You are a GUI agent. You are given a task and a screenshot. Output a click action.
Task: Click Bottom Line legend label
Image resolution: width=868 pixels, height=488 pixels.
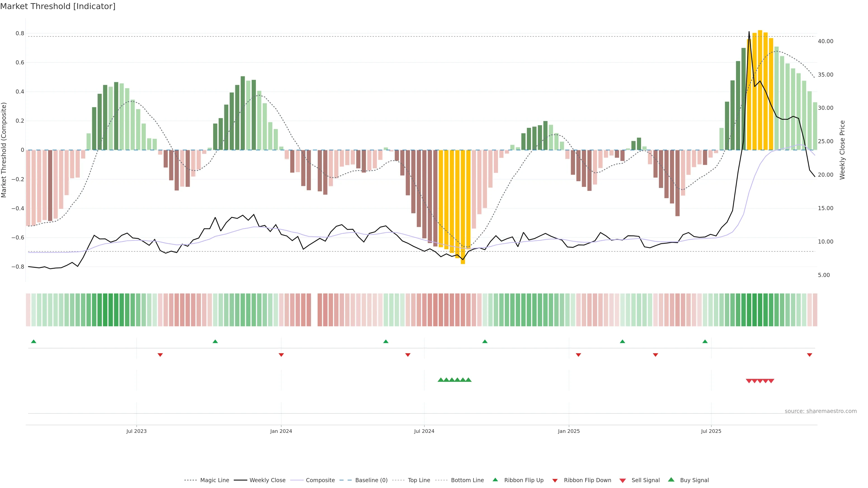tap(467, 480)
